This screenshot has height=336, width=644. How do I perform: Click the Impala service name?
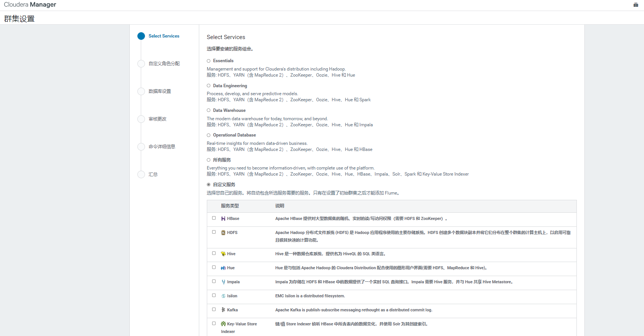pyautogui.click(x=233, y=282)
